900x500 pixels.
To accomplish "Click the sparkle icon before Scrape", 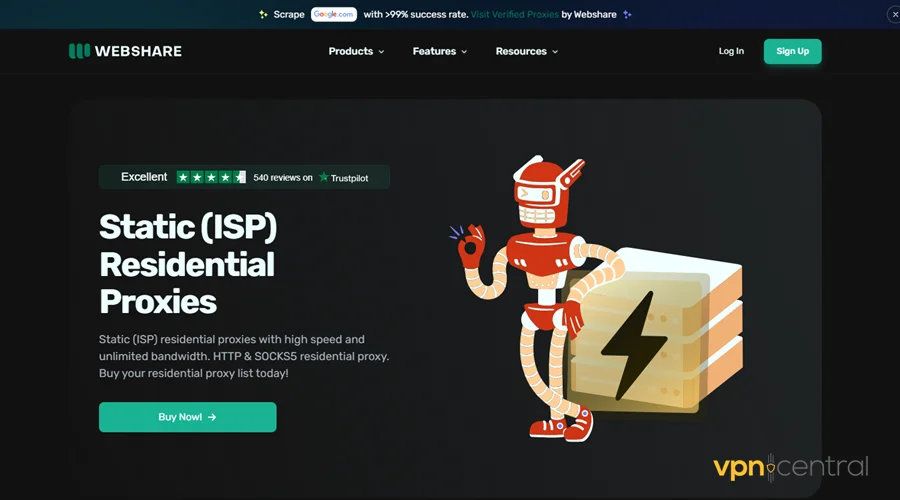I will click(263, 14).
